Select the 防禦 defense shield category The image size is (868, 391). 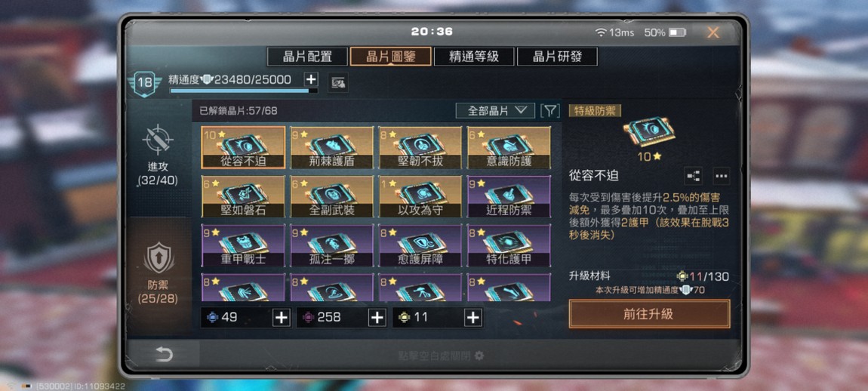point(159,258)
